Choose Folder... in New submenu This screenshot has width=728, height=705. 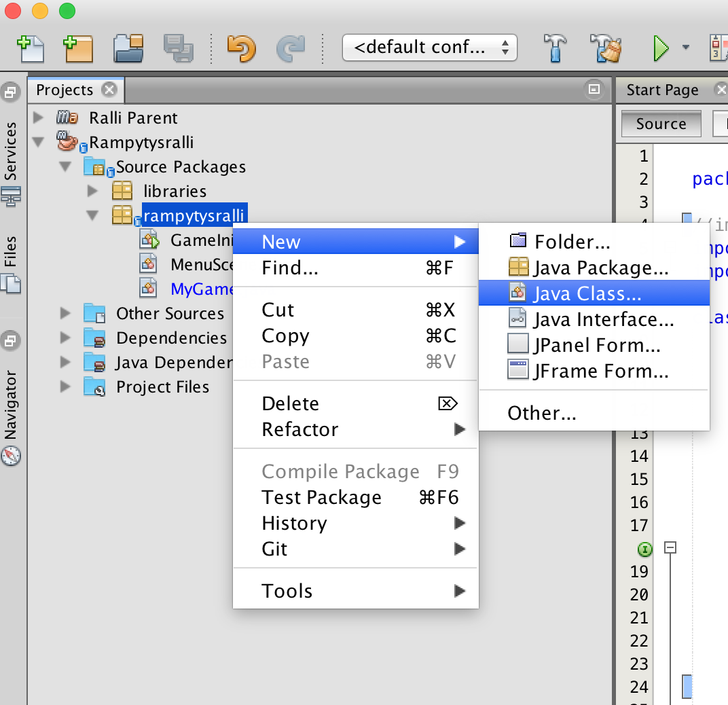pyautogui.click(x=594, y=242)
